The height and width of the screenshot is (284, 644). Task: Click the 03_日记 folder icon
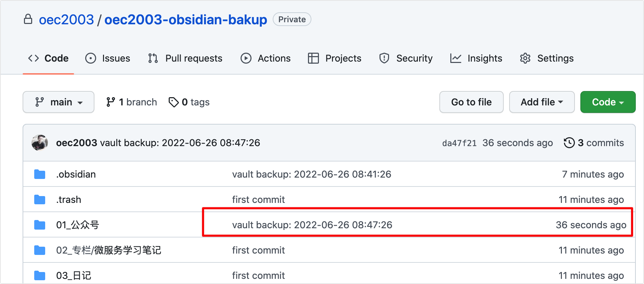40,275
